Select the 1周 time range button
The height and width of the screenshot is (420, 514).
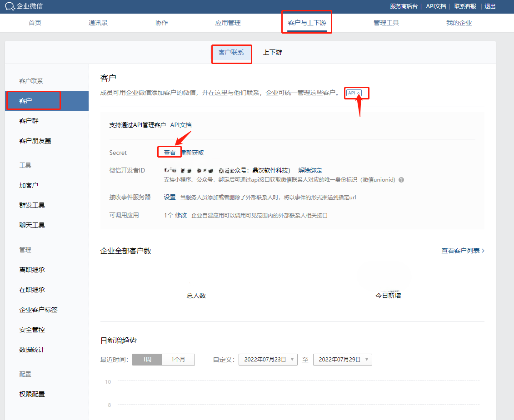[147, 360]
